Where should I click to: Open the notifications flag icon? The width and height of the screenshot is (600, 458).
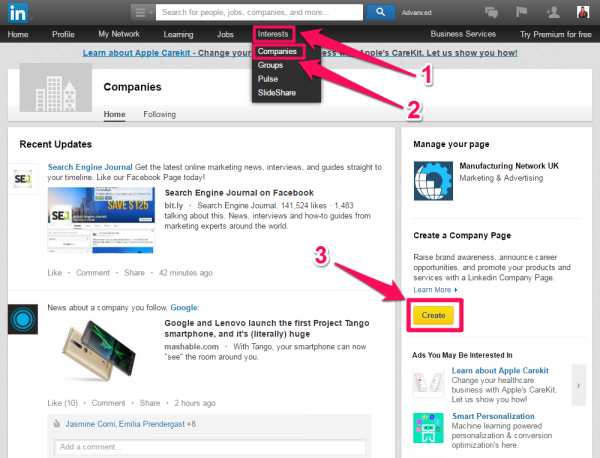pyautogui.click(x=521, y=12)
